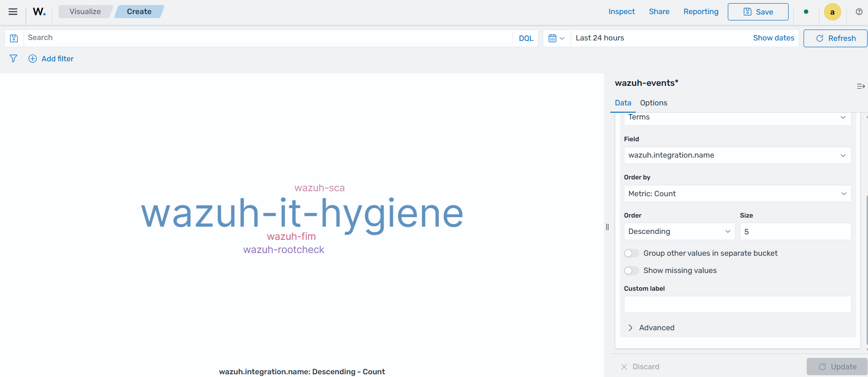Image resolution: width=868 pixels, height=377 pixels.
Task: Click the Custom label input field
Action: [x=737, y=304]
